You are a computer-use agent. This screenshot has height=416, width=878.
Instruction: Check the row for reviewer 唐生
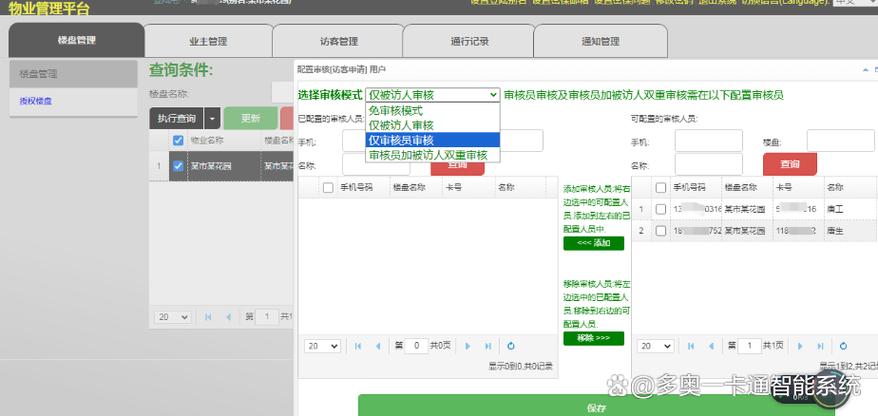tap(661, 231)
